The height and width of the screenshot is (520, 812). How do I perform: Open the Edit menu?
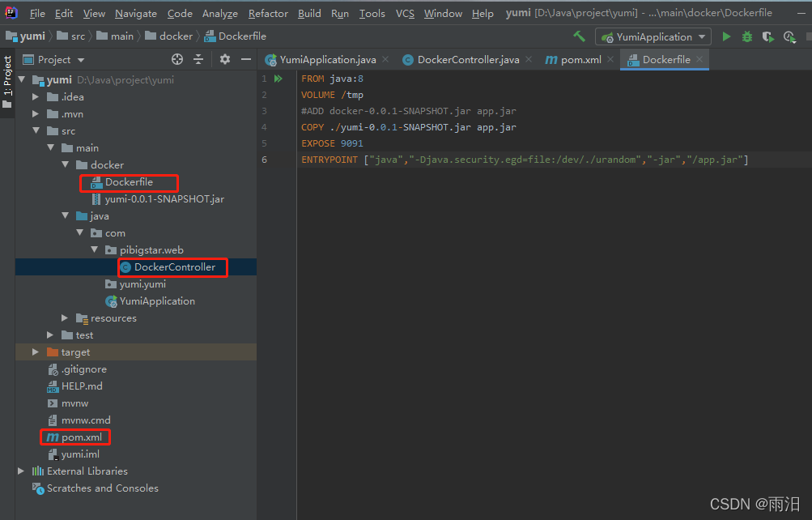(64, 14)
